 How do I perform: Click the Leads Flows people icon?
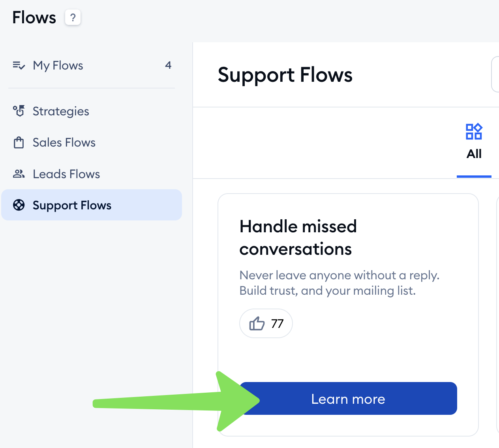click(x=19, y=174)
